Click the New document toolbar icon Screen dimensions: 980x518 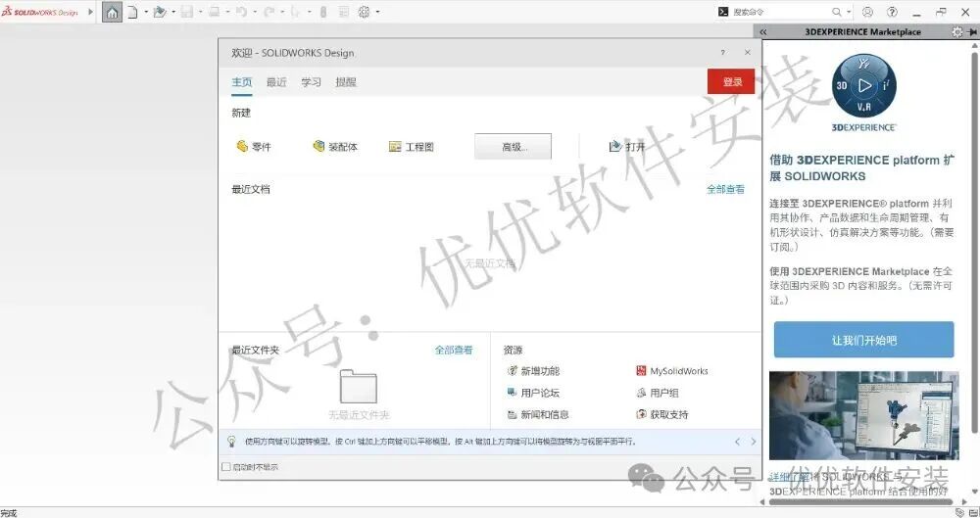[x=132, y=12]
